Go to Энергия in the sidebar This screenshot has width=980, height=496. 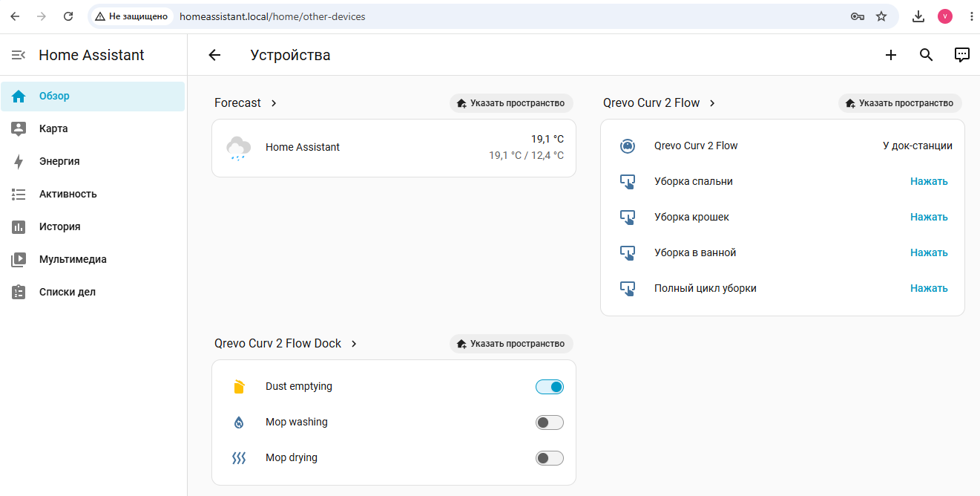point(93,161)
